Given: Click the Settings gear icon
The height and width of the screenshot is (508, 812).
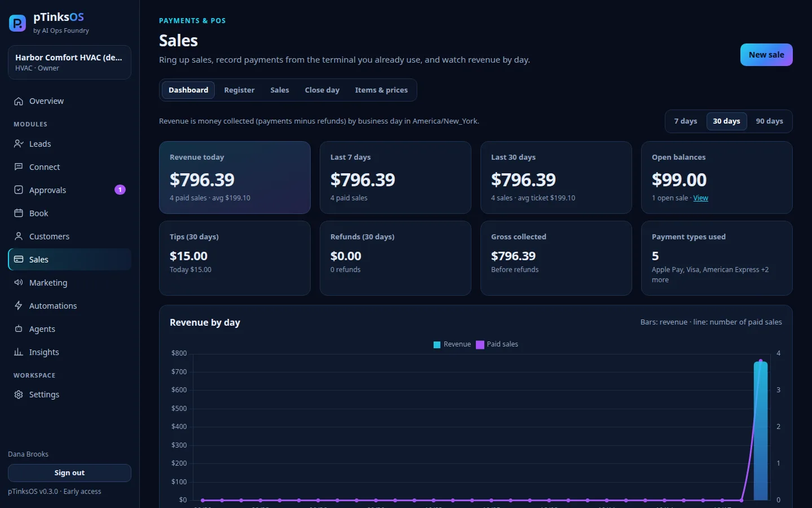Looking at the screenshot, I should tap(19, 395).
